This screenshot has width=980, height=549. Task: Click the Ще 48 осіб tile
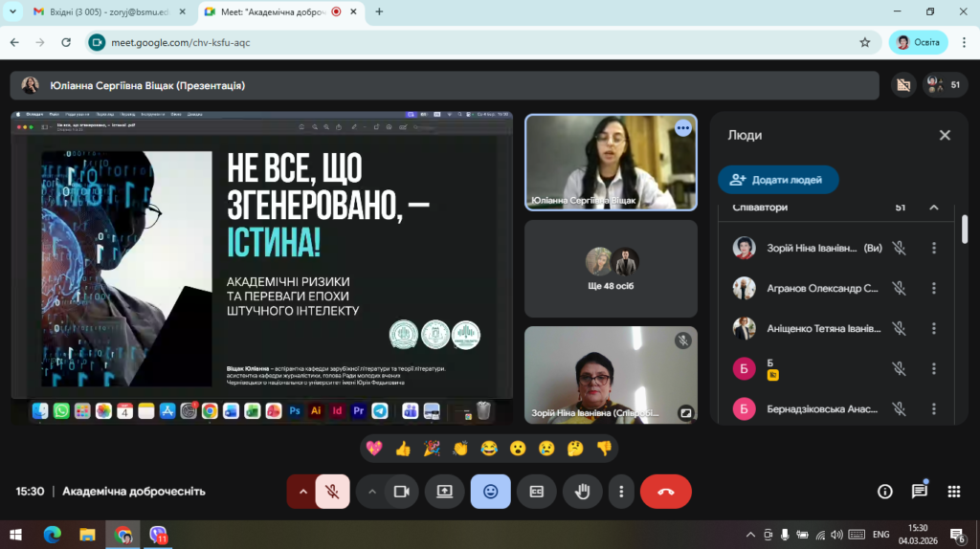tap(611, 269)
